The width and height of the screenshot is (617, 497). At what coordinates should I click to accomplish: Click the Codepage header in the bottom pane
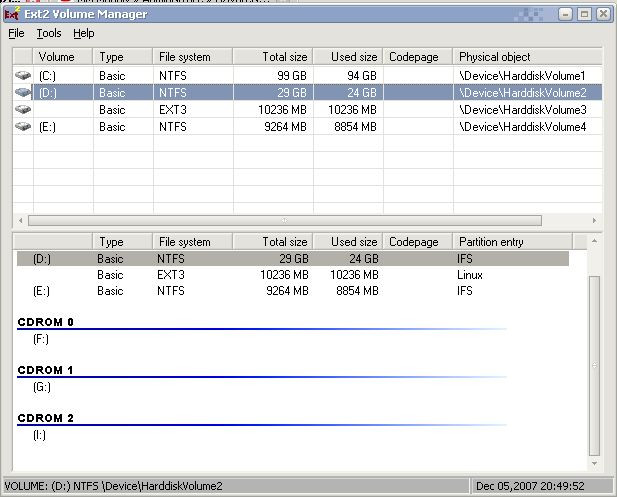[418, 242]
